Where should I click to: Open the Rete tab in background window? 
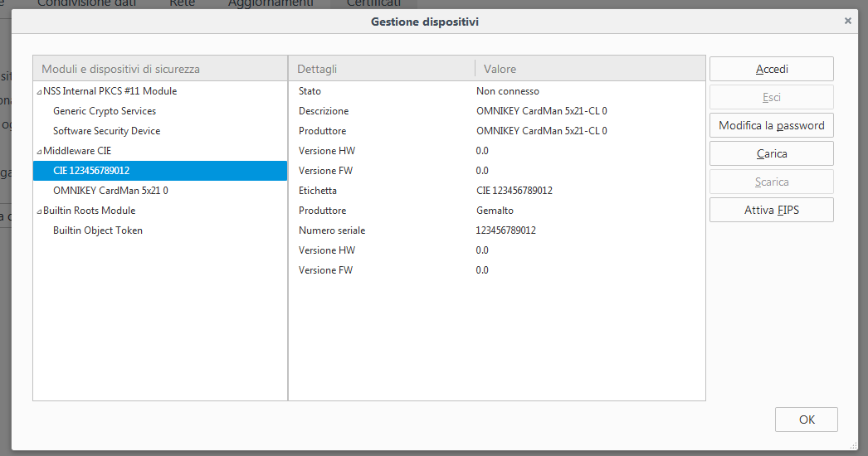182,3
